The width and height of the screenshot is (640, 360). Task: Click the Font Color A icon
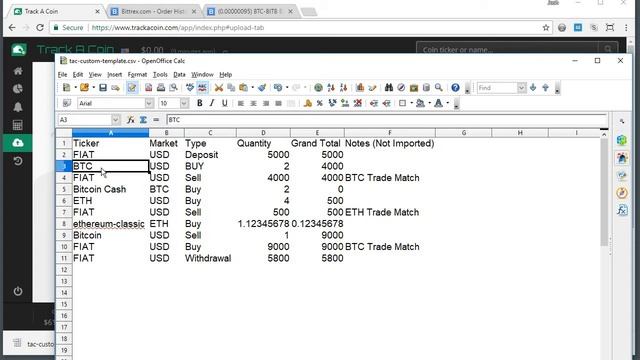pyautogui.click(x=438, y=103)
